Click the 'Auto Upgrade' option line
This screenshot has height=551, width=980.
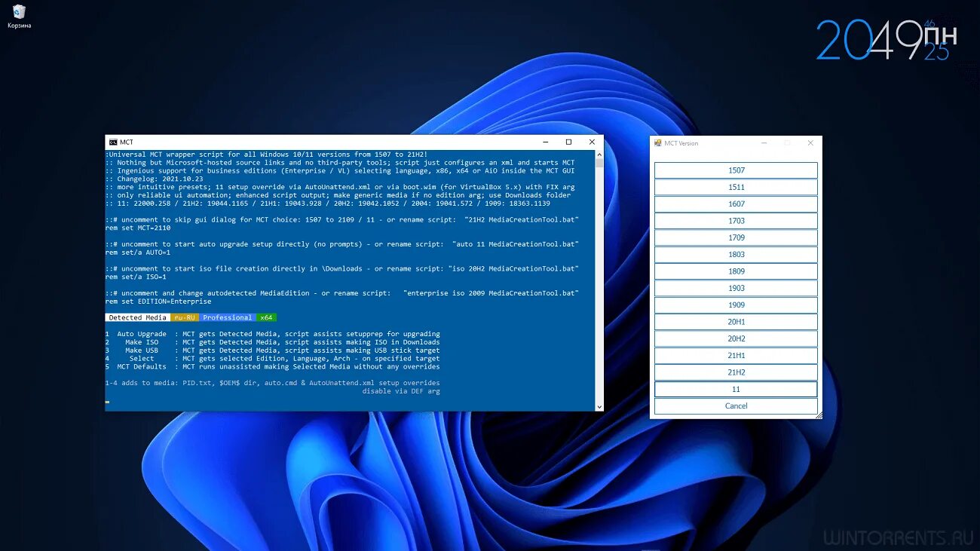[273, 334]
